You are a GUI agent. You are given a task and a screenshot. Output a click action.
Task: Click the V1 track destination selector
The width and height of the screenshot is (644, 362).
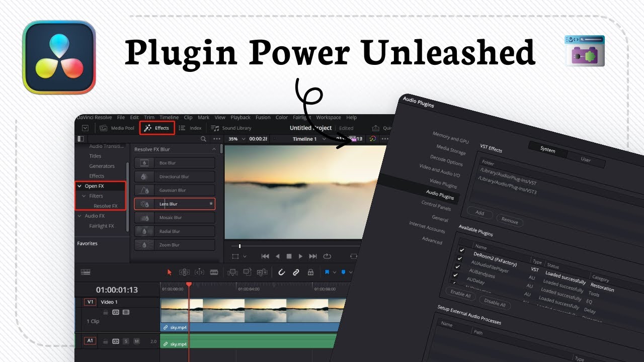click(90, 302)
